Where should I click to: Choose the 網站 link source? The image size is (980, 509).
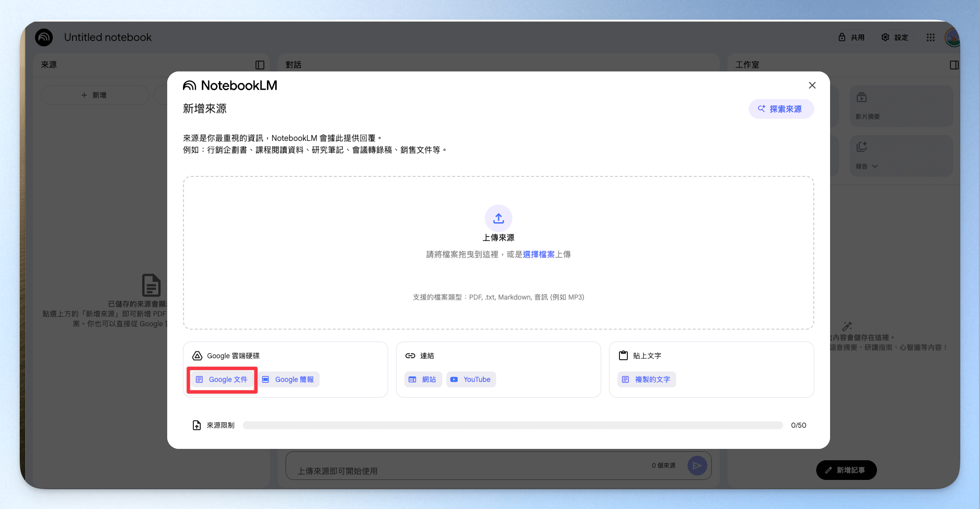point(423,379)
